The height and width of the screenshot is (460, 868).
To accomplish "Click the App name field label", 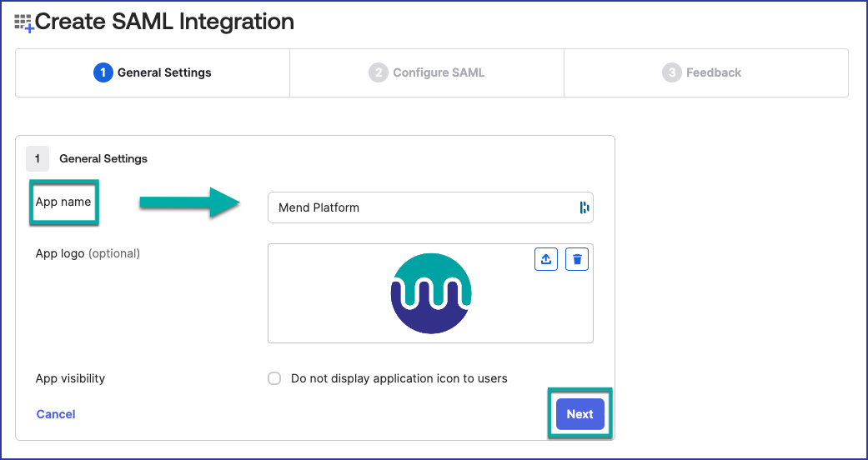I will [x=63, y=202].
